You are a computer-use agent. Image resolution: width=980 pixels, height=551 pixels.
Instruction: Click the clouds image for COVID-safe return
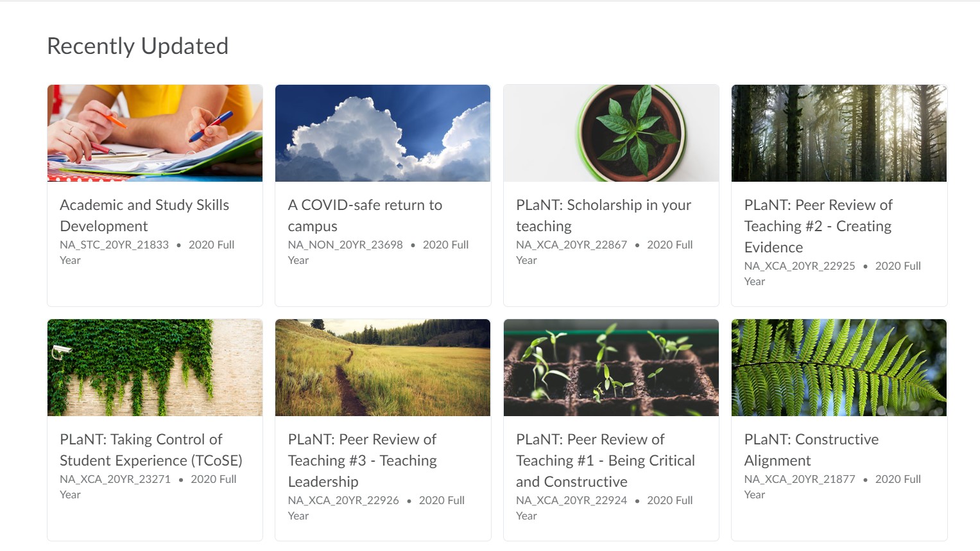(x=383, y=133)
